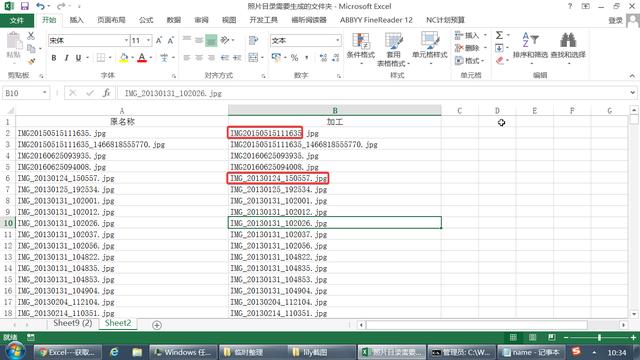This screenshot has width=640, height=360.
Task: Click cell A3 IMG20150515111635_1466818555770.jpg
Action: 122,144
